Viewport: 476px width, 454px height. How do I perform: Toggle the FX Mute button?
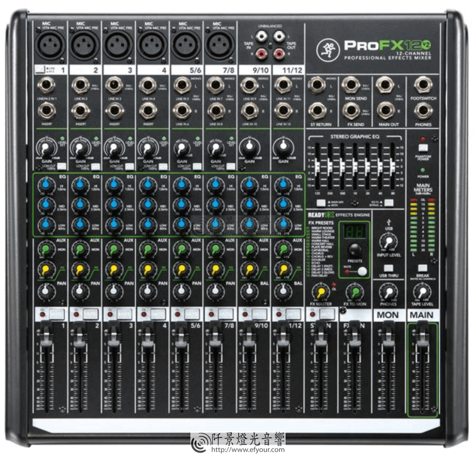tap(362, 271)
